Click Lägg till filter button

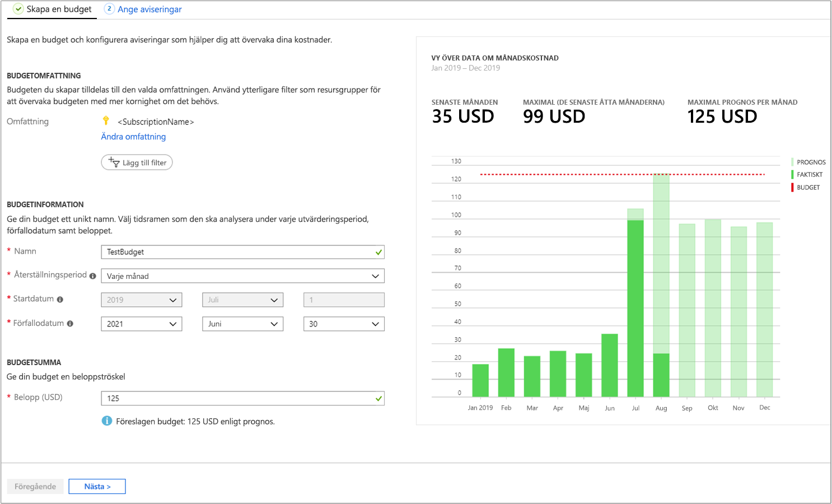[x=137, y=162]
